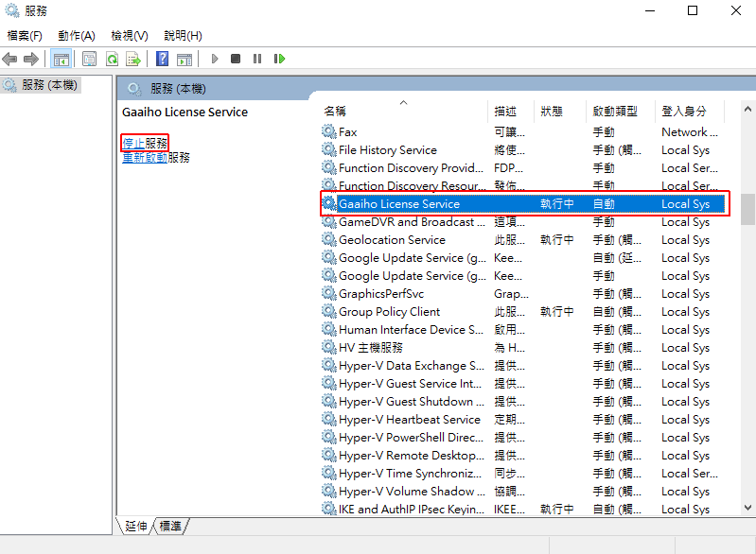This screenshot has width=756, height=554.
Task: Sort by the 登入身分 column header
Action: tap(690, 112)
